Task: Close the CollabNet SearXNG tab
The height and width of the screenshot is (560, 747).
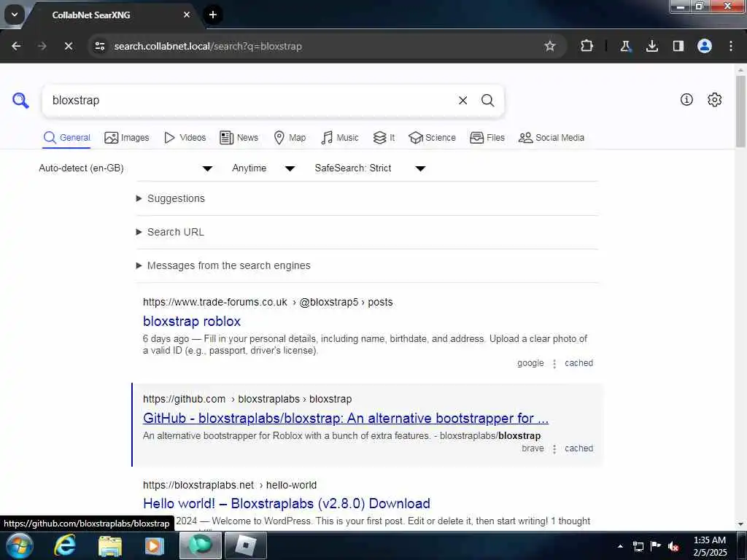Action: coord(187,15)
